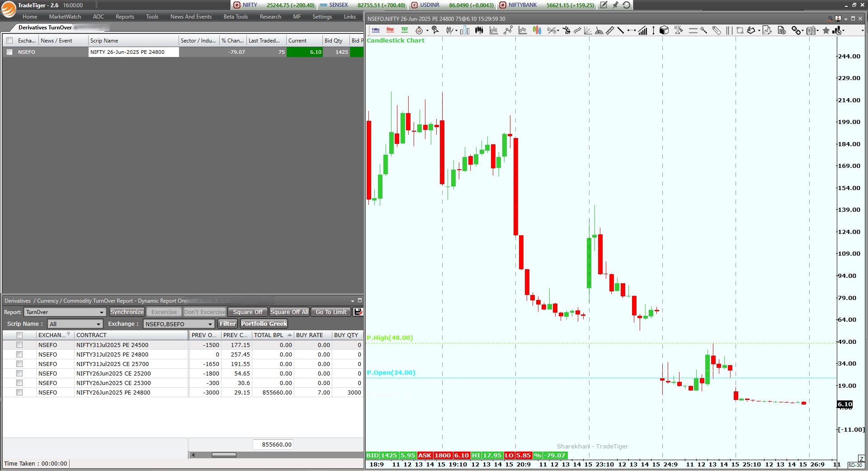This screenshot has height=471, width=868.
Task: Click the favorites star icon
Action: point(826,30)
